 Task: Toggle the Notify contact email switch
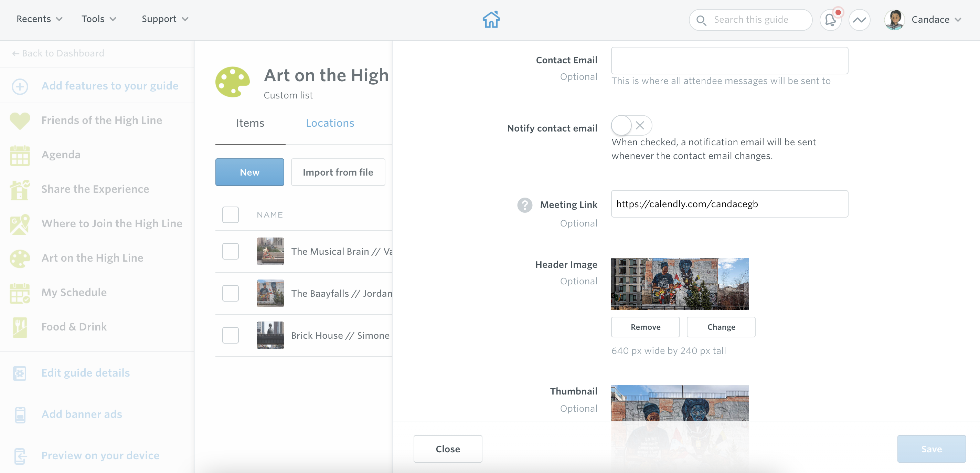pyautogui.click(x=631, y=125)
